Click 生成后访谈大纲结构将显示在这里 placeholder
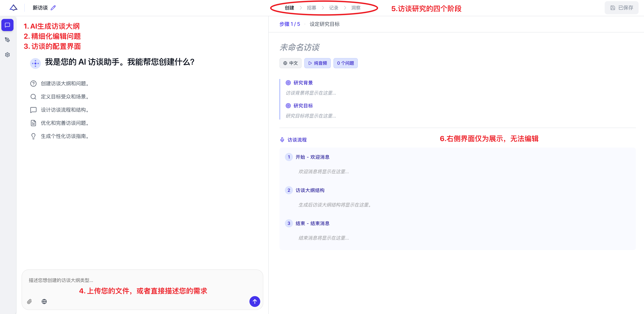The height and width of the screenshot is (314, 644). coord(335,205)
